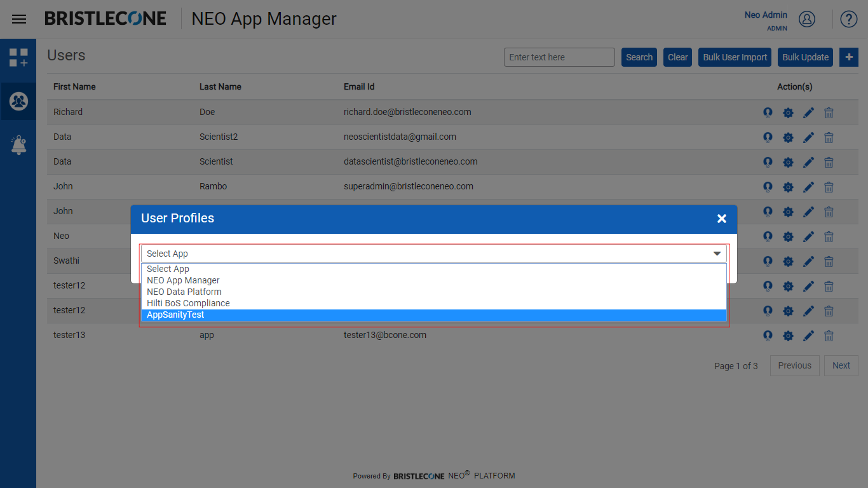Screen dimensions: 868x488
Task: Choose NEO App Manager from the list
Action: coord(434,280)
